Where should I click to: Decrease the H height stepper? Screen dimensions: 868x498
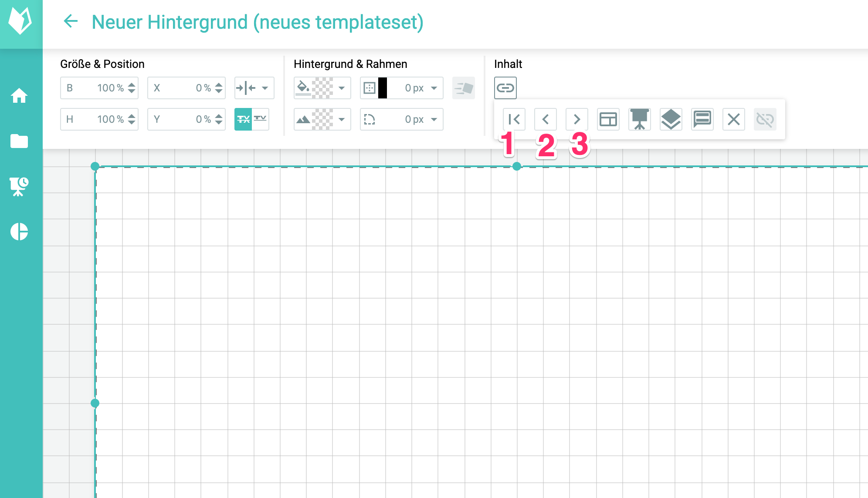tap(132, 123)
